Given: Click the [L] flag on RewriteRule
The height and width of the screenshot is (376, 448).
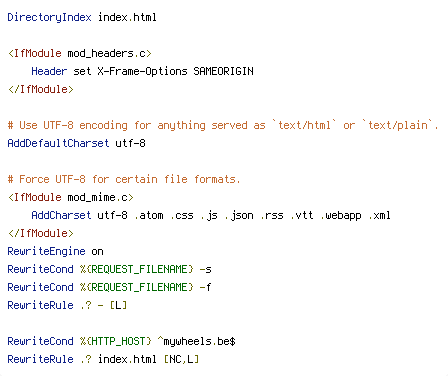Looking at the screenshot, I should tap(118, 305).
